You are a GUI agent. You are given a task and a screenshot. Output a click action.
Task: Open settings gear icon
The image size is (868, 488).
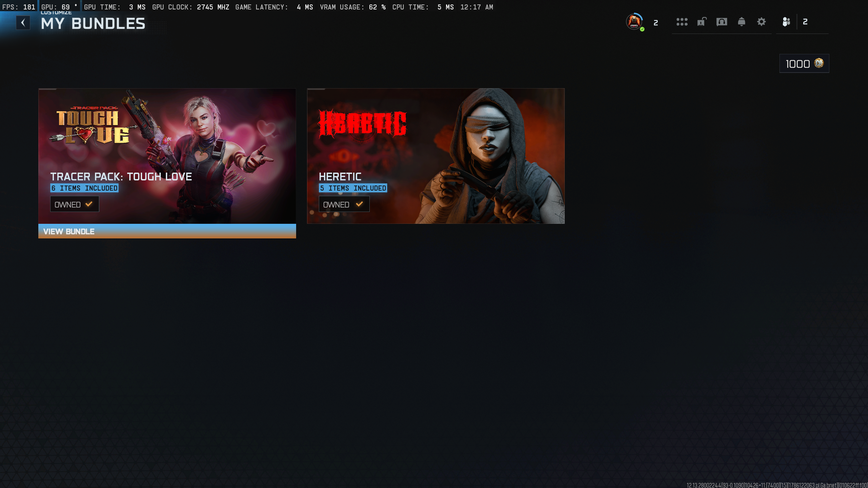(x=761, y=22)
